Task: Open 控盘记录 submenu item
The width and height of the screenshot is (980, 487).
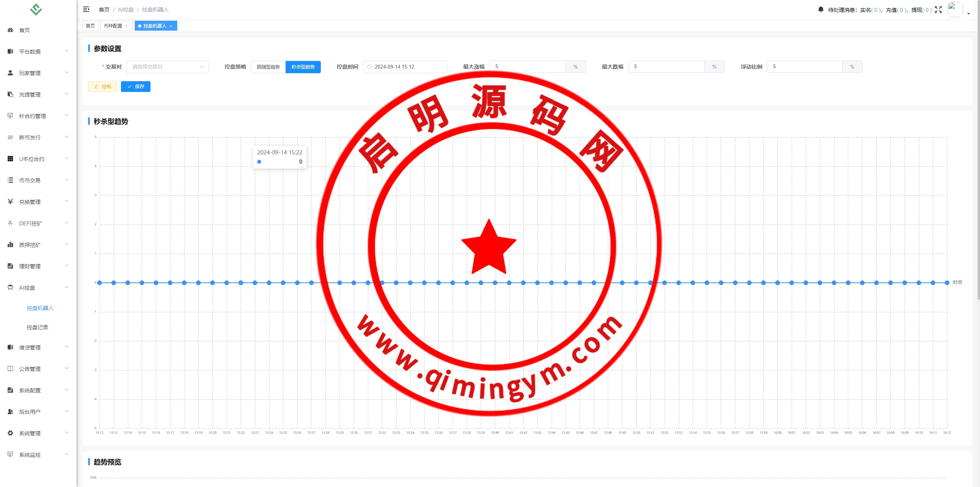Action: click(x=38, y=327)
